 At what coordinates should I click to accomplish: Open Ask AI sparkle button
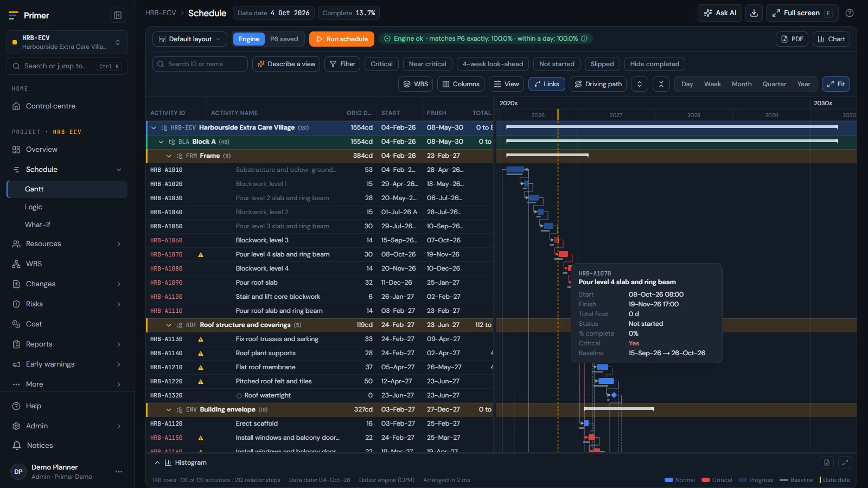[720, 13]
